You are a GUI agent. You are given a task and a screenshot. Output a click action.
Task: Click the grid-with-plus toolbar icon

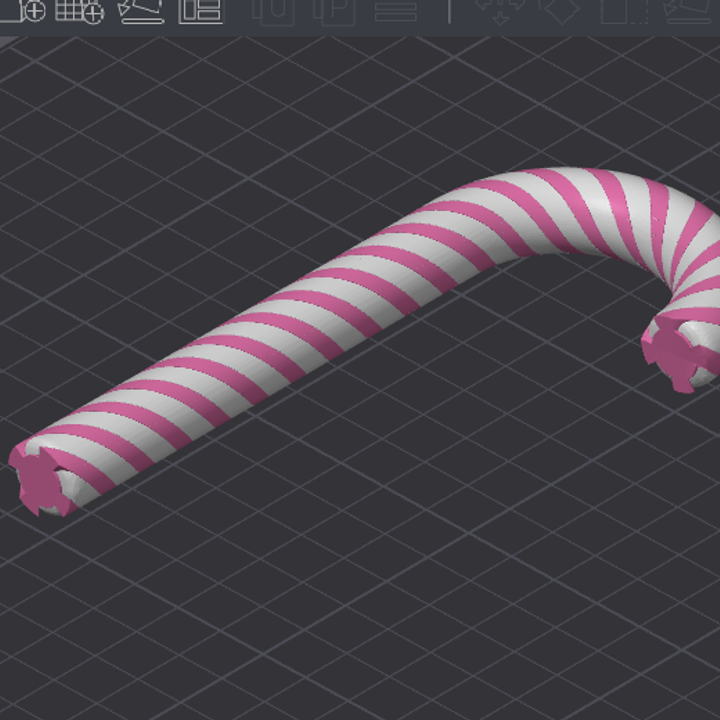(80, 9)
